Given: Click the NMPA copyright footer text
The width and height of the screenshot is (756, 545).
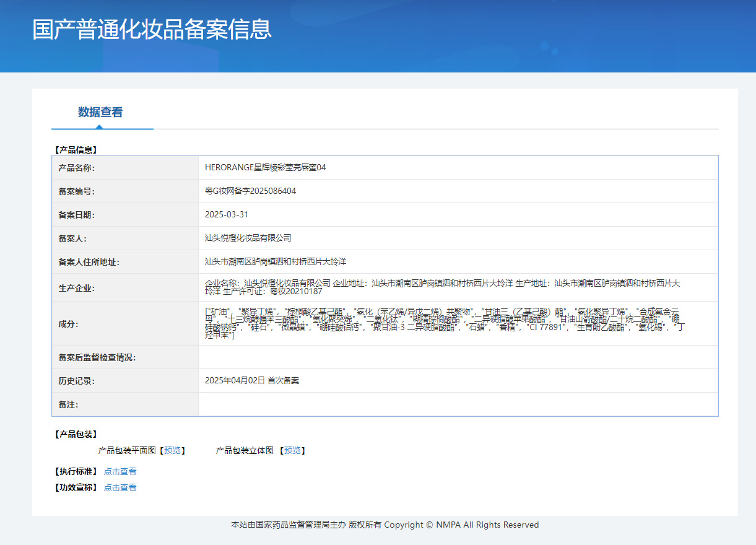Looking at the screenshot, I should 385,525.
